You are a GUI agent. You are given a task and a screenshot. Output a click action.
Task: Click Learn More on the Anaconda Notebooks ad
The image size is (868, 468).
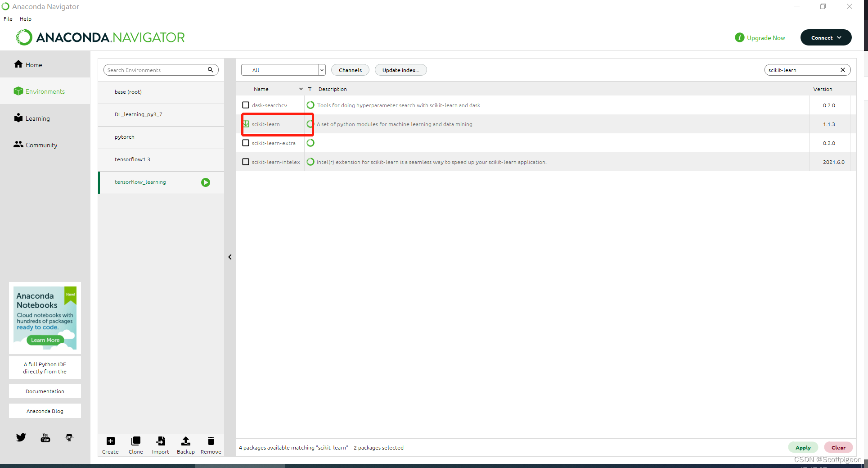[45, 340]
